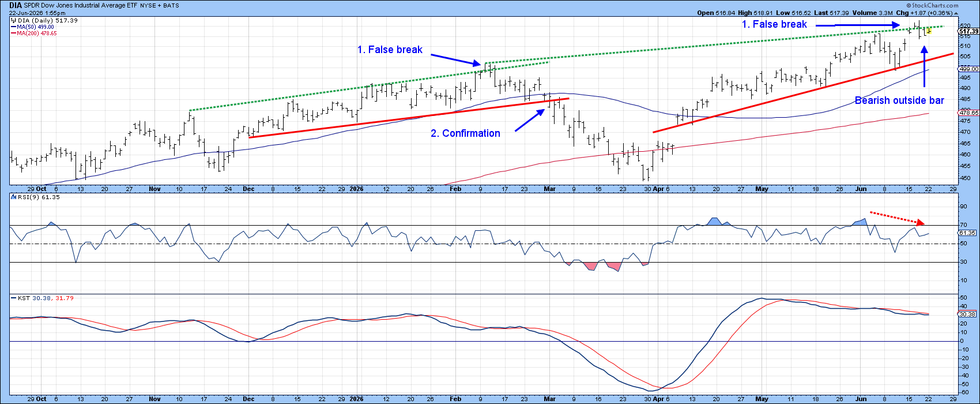This screenshot has width=980, height=404.
Task: Click the 510 label on the price axis
Action: coord(964,45)
